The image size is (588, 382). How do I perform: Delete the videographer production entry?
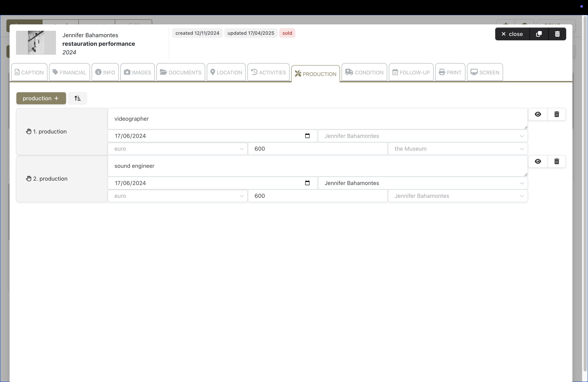(556, 114)
